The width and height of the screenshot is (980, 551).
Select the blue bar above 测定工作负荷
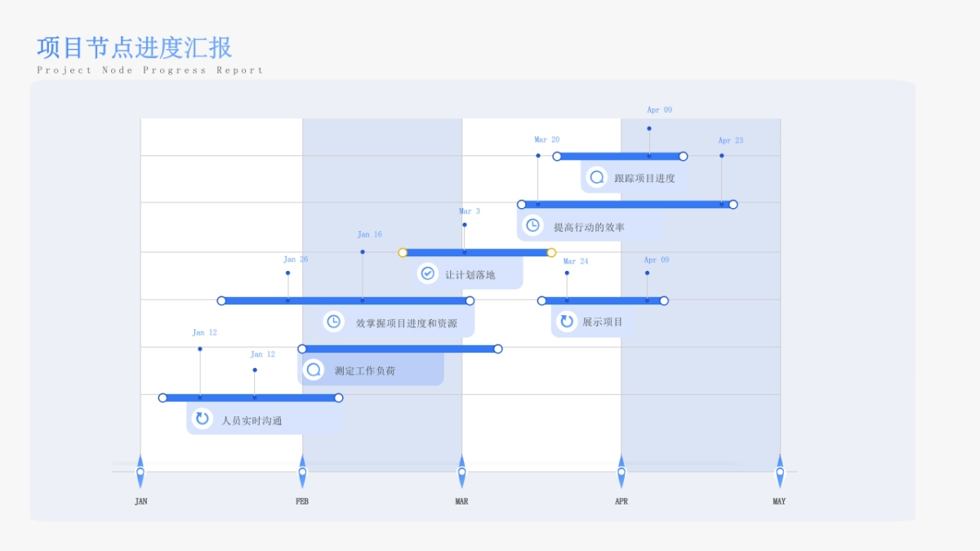[x=400, y=349]
